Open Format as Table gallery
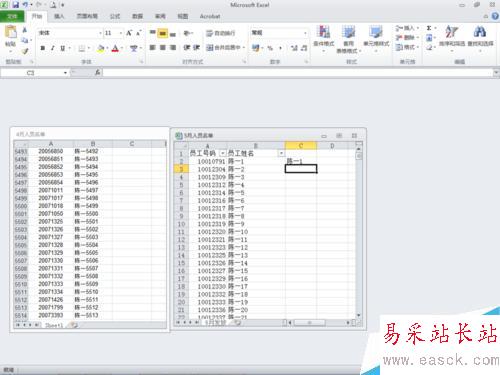Screen dimensions: 500x375 348,39
